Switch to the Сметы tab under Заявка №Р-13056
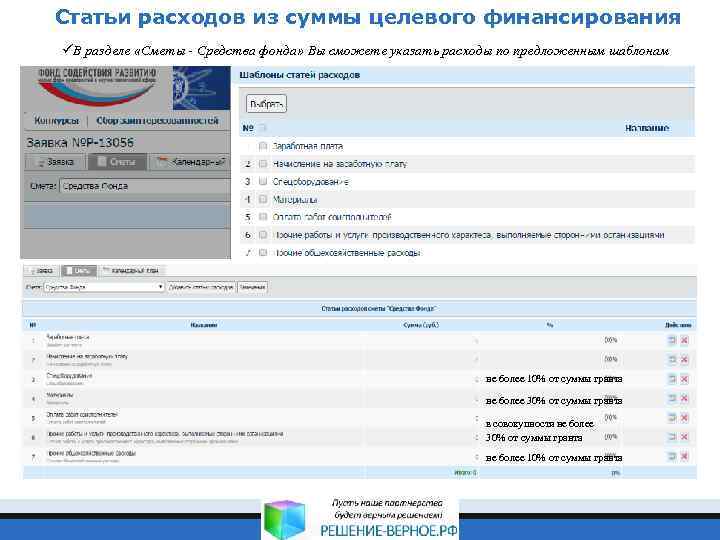The image size is (720, 540). [x=117, y=162]
